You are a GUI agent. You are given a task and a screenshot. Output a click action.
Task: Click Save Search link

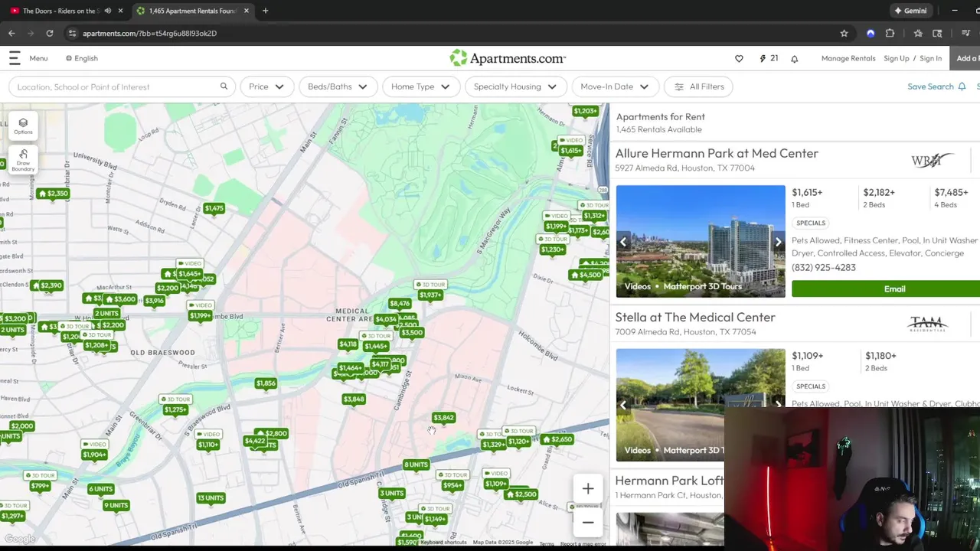point(936,86)
